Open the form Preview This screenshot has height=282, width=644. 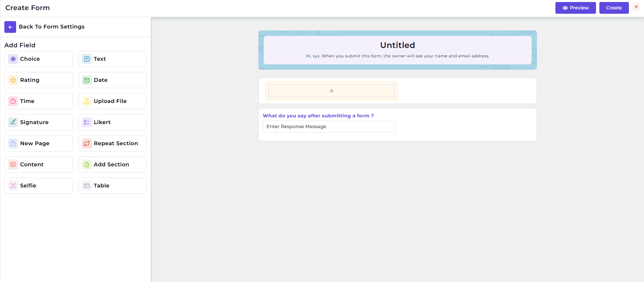click(x=576, y=8)
